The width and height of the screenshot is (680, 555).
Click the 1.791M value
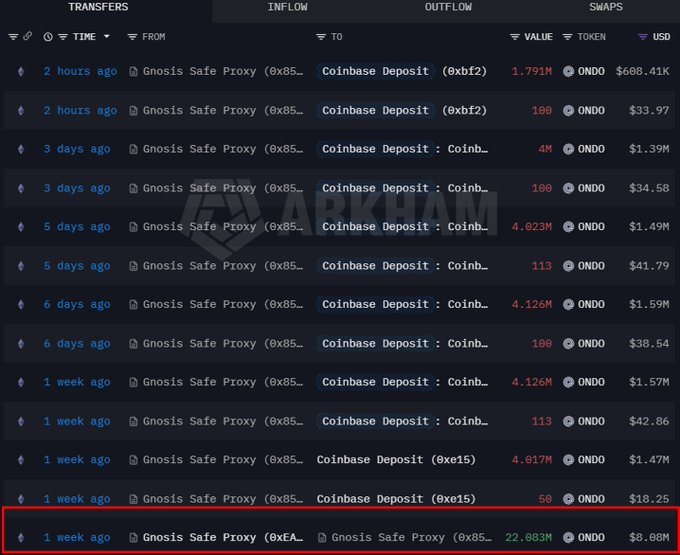click(532, 71)
